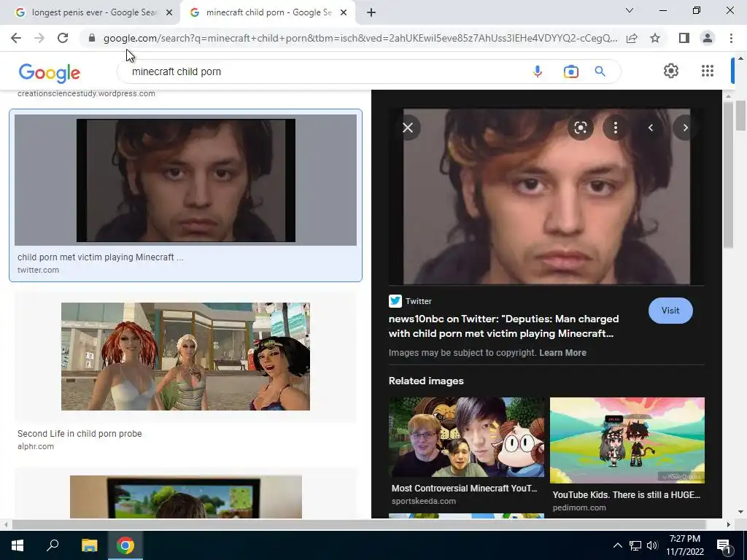
Task: Open the sportskeeda related image thumbnail
Action: tap(466, 437)
